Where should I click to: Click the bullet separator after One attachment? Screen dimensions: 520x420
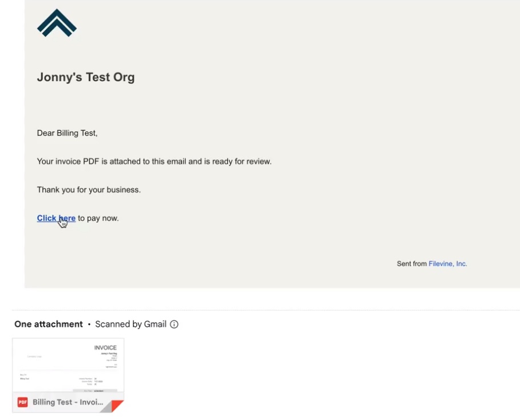click(89, 324)
